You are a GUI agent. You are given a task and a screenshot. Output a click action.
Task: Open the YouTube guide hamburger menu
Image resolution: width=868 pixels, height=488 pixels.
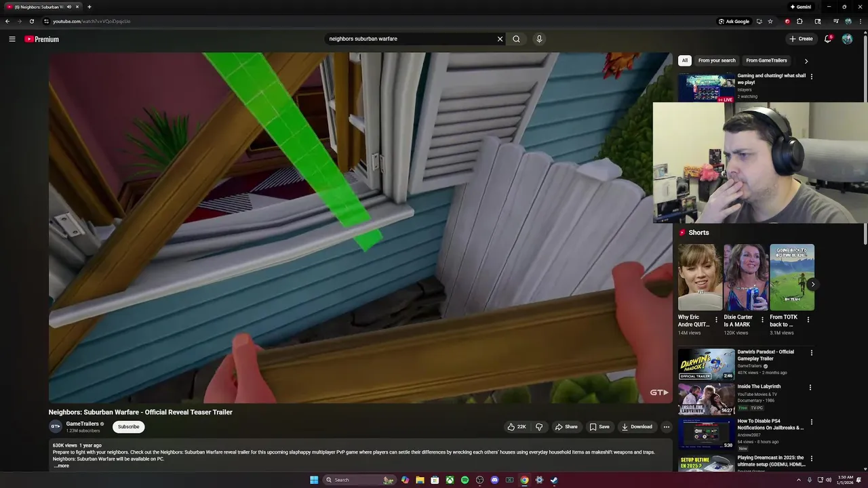point(12,39)
